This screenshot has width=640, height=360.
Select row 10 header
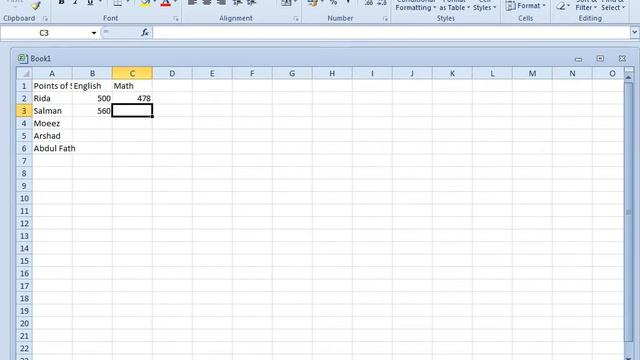click(24, 198)
